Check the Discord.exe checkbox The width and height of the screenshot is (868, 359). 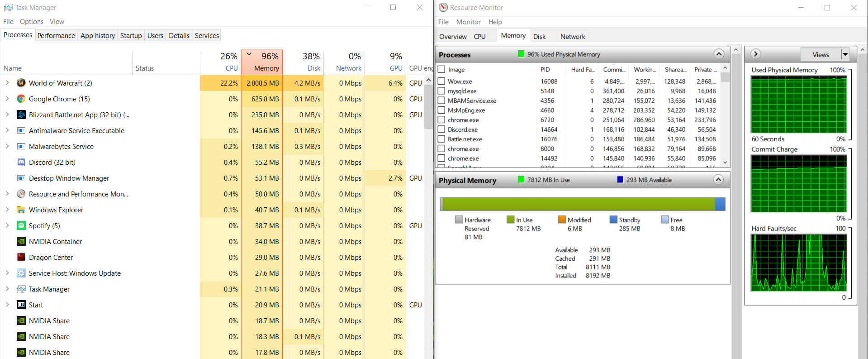[x=441, y=129]
